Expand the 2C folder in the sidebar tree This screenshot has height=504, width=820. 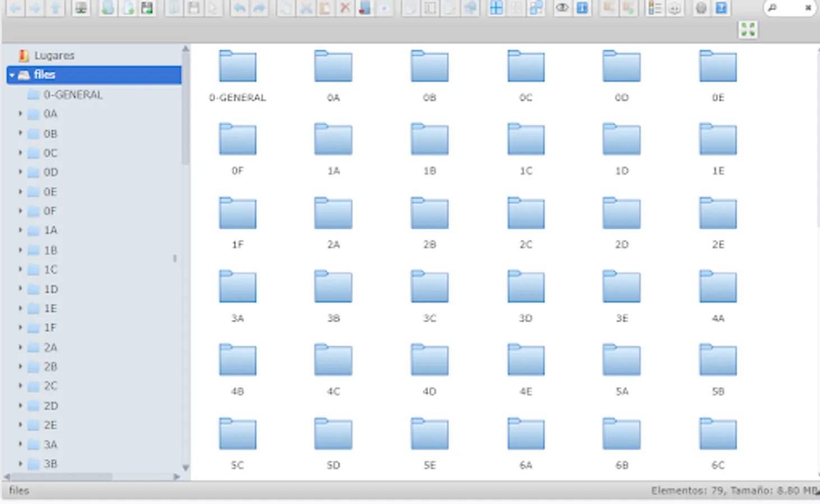[x=21, y=386]
